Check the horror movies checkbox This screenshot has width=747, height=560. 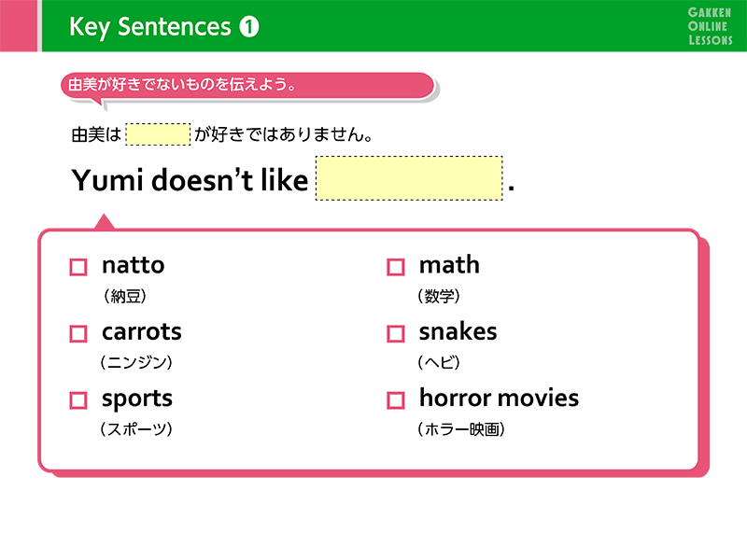click(396, 400)
